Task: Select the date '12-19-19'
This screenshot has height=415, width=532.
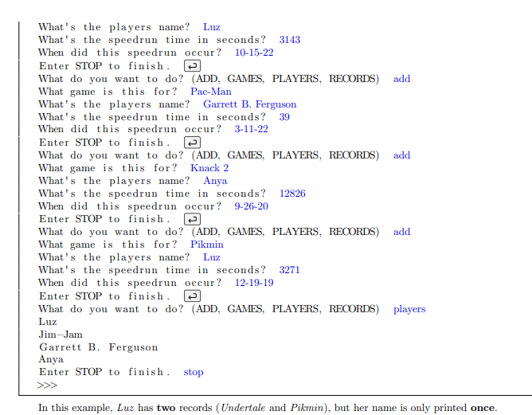Action: pyautogui.click(x=254, y=283)
